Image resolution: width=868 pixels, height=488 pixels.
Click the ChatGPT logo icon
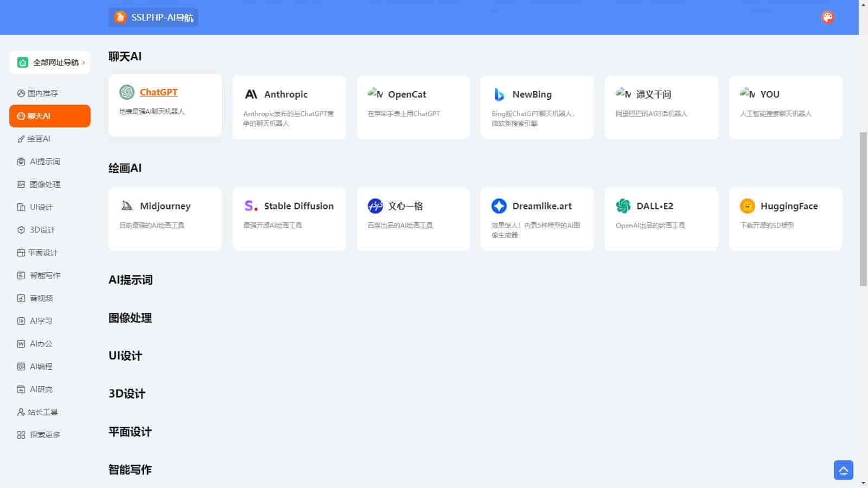pos(126,92)
